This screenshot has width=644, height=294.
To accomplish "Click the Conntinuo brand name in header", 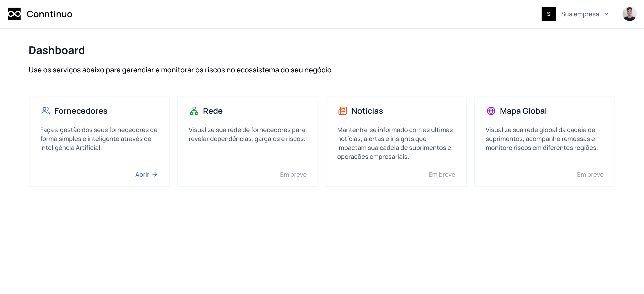I will tap(49, 14).
